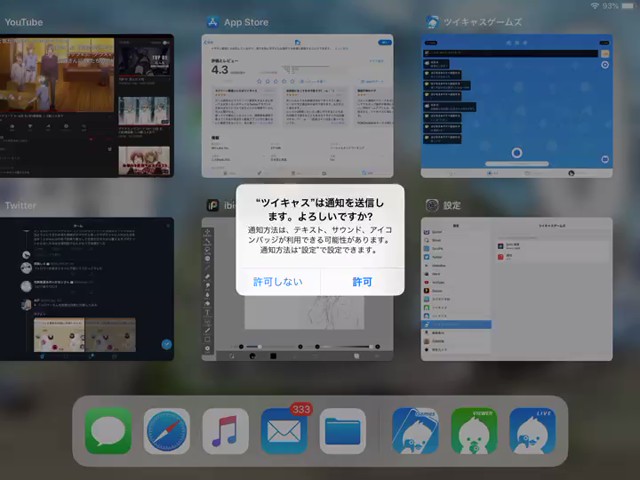This screenshot has width=640, height=480.
Task: Launch the TwitCasting Live dock icon
Action: point(533,431)
